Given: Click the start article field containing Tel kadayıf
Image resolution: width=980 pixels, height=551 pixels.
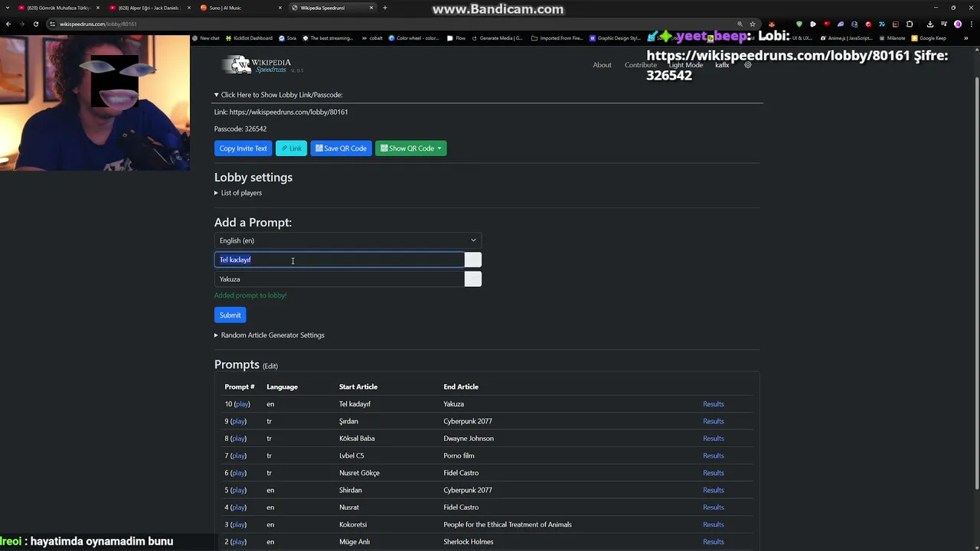Looking at the screenshot, I should point(339,260).
